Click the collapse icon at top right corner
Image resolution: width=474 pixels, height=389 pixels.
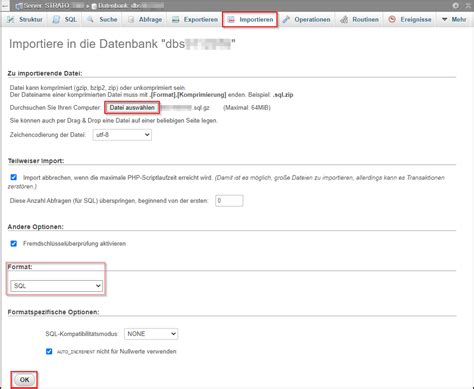click(468, 5)
